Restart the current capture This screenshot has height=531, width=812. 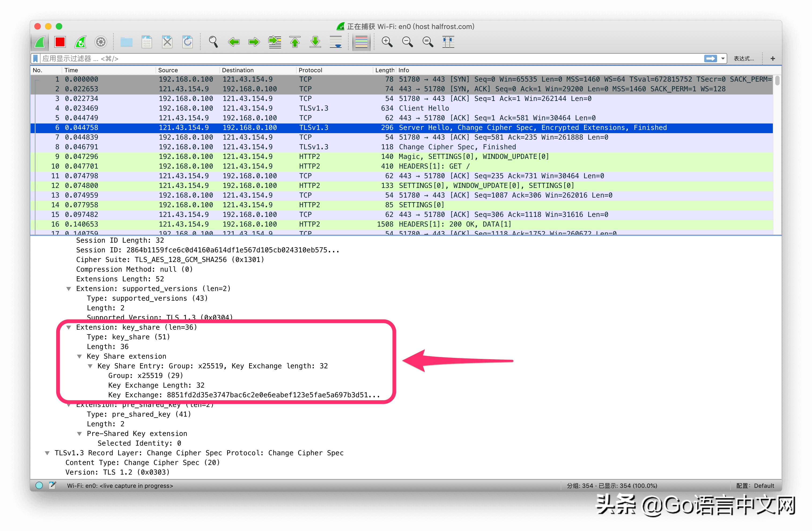pyautogui.click(x=80, y=42)
